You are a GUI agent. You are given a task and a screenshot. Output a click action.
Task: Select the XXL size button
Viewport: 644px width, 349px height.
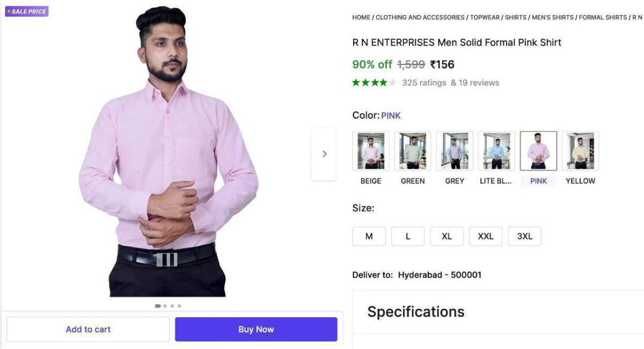point(486,236)
